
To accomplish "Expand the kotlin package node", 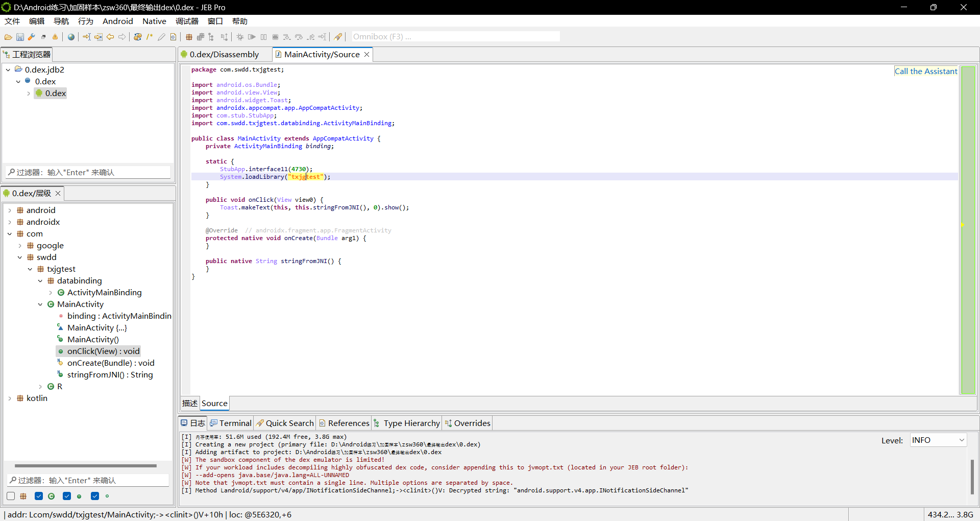I will [10, 398].
